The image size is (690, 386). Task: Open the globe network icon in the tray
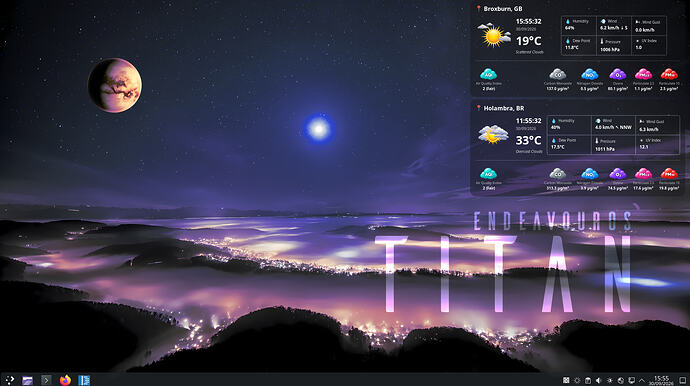pos(620,380)
